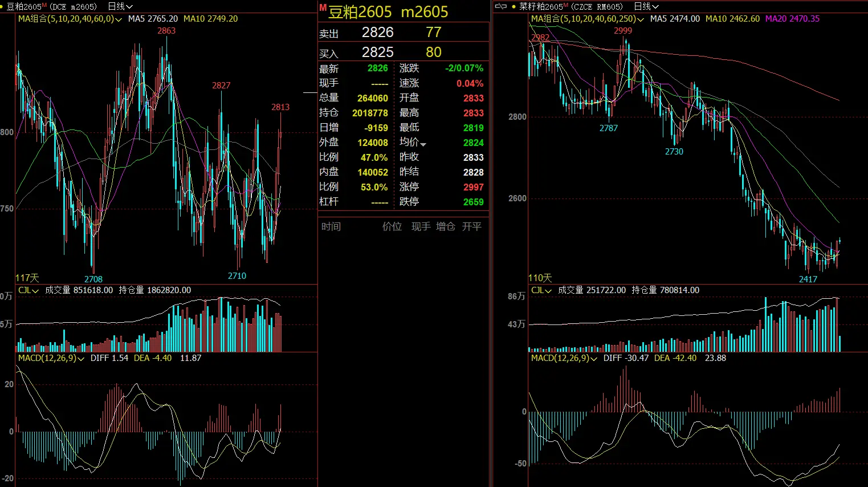Click the 卖出 ask price 2826

coord(377,33)
